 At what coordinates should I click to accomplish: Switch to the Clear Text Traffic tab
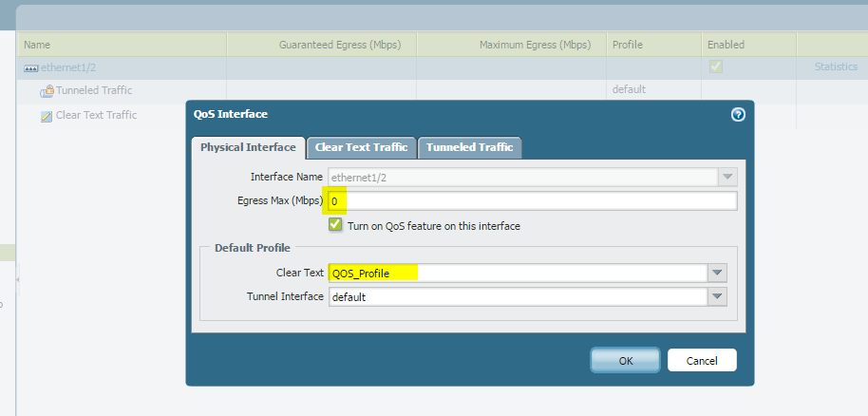(362, 147)
